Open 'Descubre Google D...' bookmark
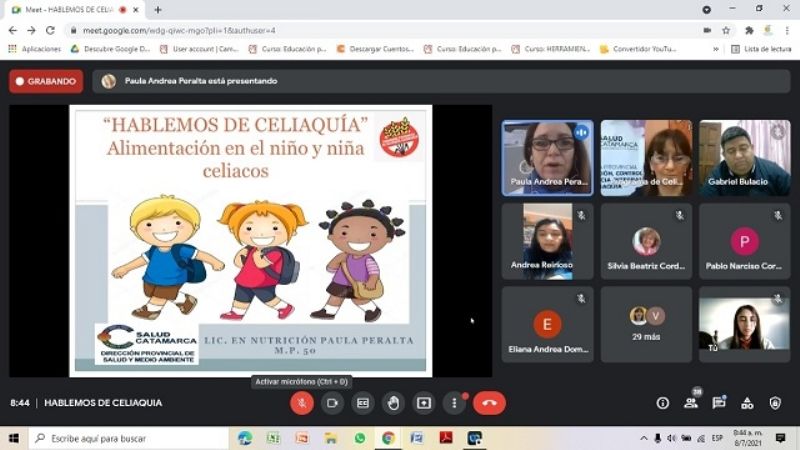The height and width of the screenshot is (450, 800). pos(111,49)
